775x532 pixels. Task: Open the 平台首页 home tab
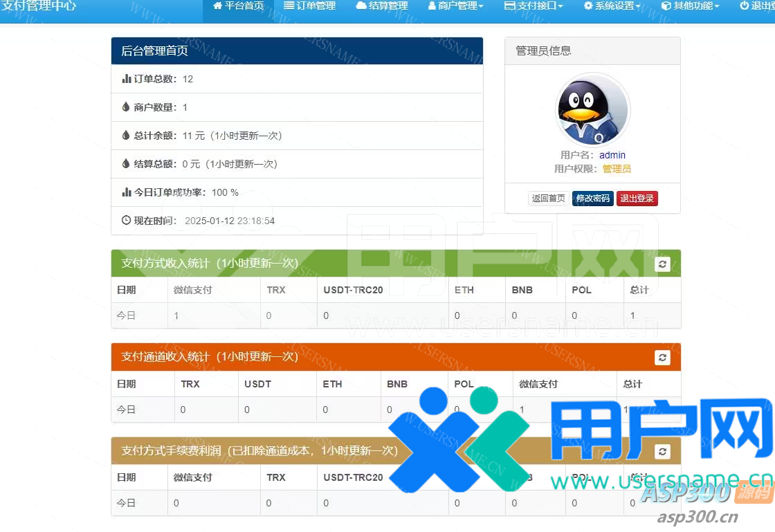[238, 6]
